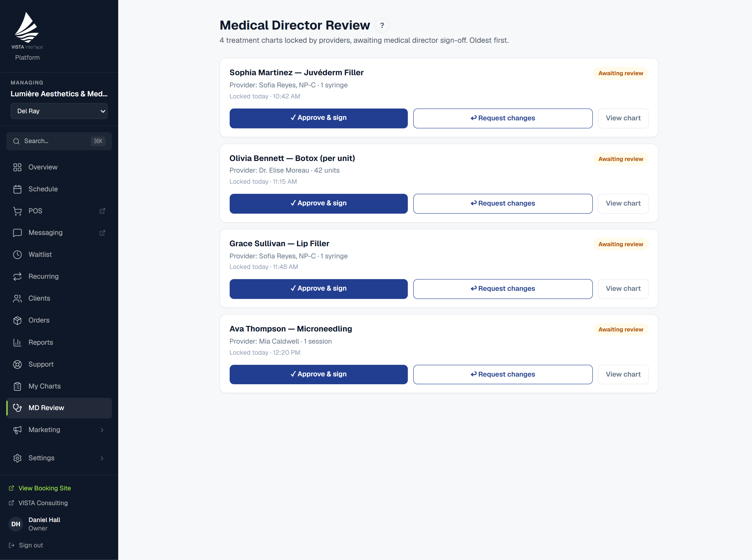Open the Del Ray location dropdown

59,111
